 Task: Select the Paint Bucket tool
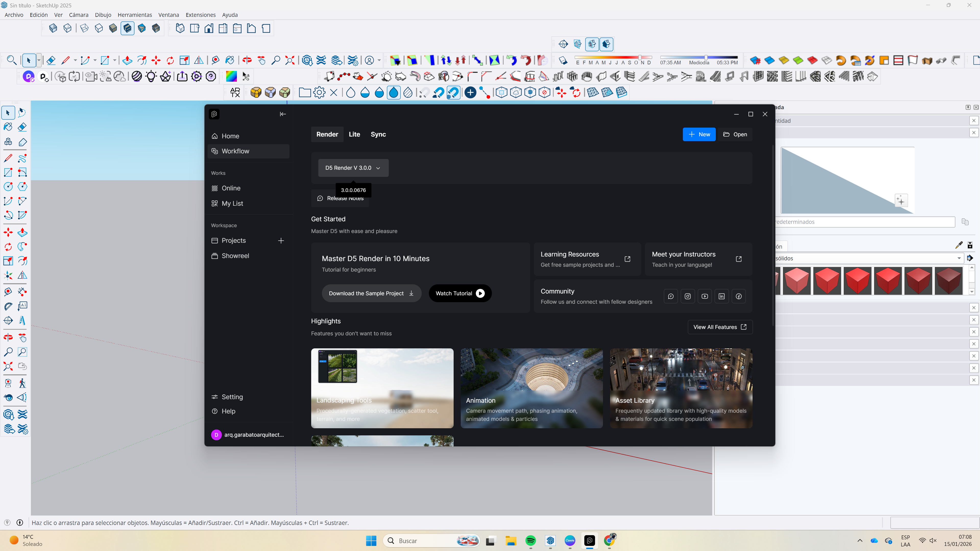[8, 127]
